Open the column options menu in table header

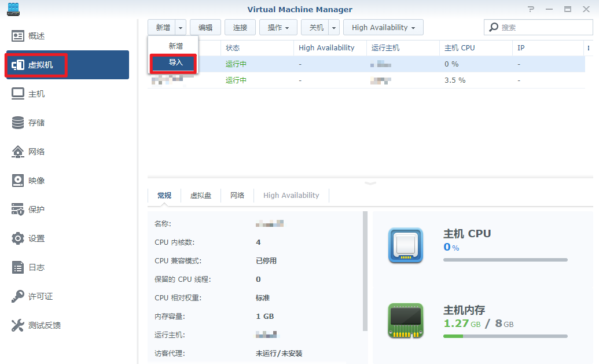click(x=589, y=48)
